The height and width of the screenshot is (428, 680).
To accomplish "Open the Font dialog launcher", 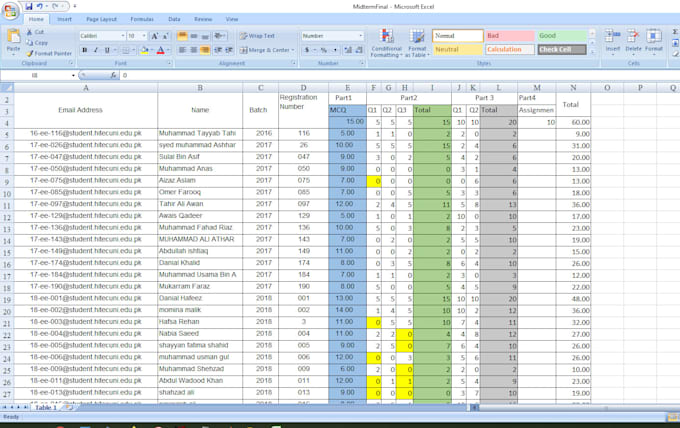I will (x=170, y=63).
